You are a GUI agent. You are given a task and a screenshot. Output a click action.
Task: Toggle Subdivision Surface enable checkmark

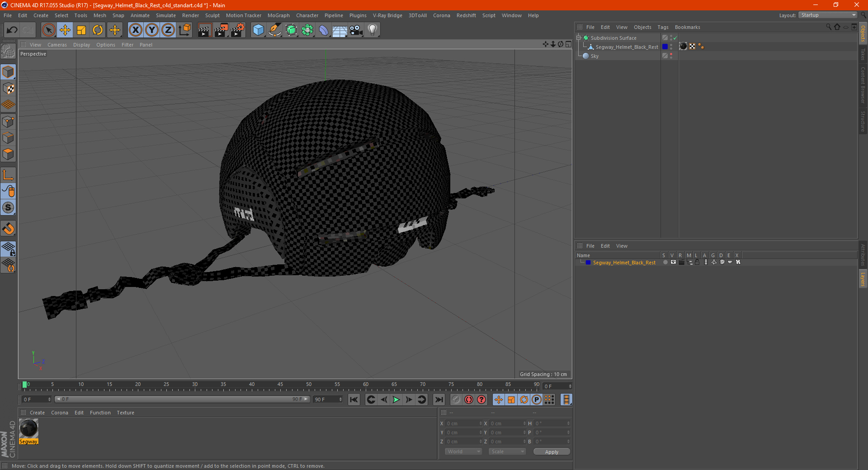(675, 38)
